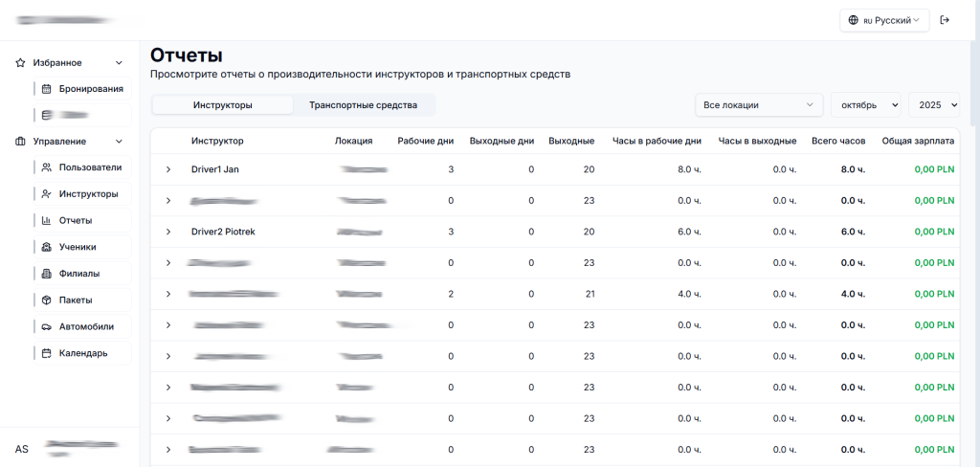Click the building icon beside Филиалы

pos(46,274)
